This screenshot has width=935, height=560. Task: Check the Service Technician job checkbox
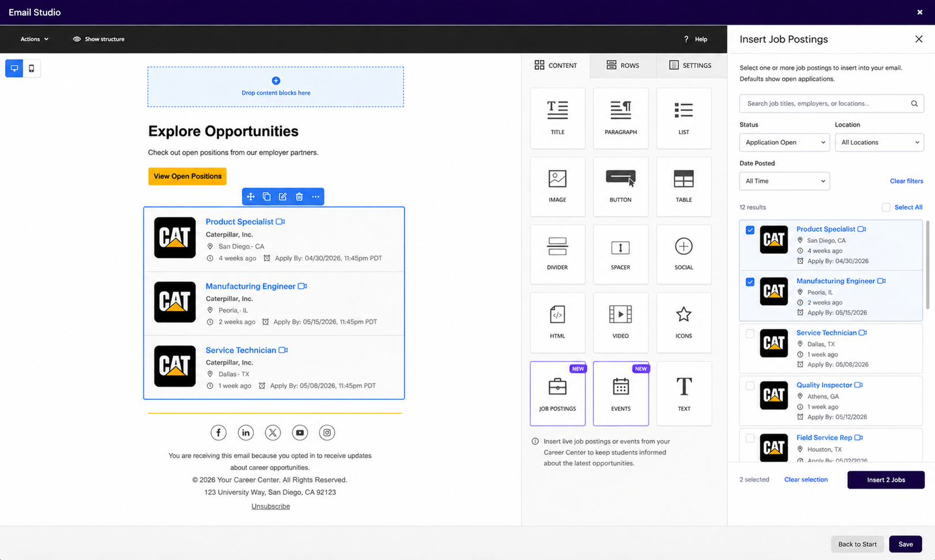point(750,334)
